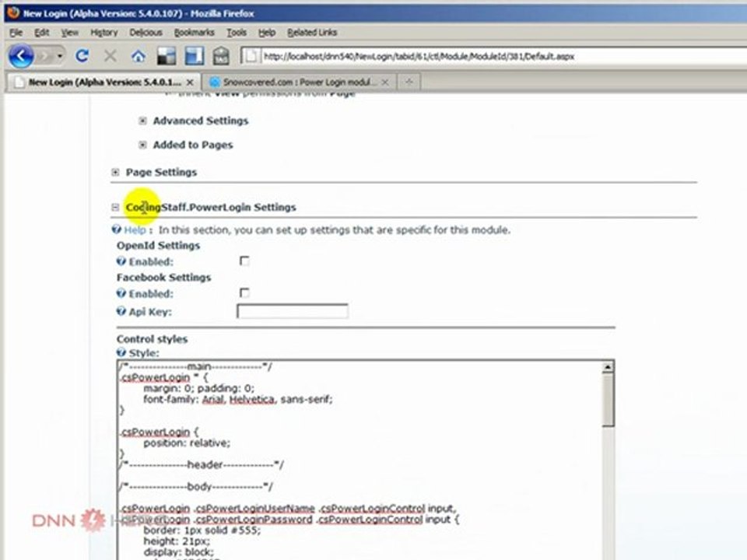Open the Help menu

[x=267, y=33]
